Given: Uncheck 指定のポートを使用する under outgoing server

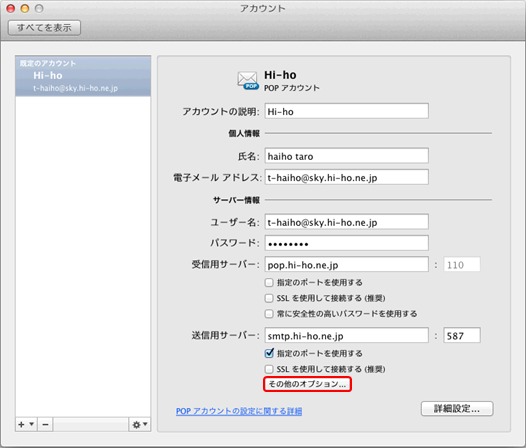Looking at the screenshot, I should click(269, 353).
